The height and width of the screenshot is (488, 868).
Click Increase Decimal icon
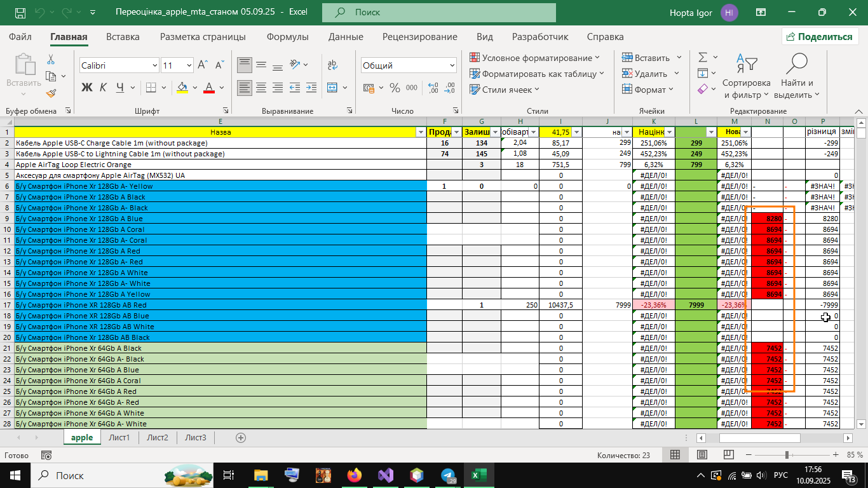coord(433,88)
